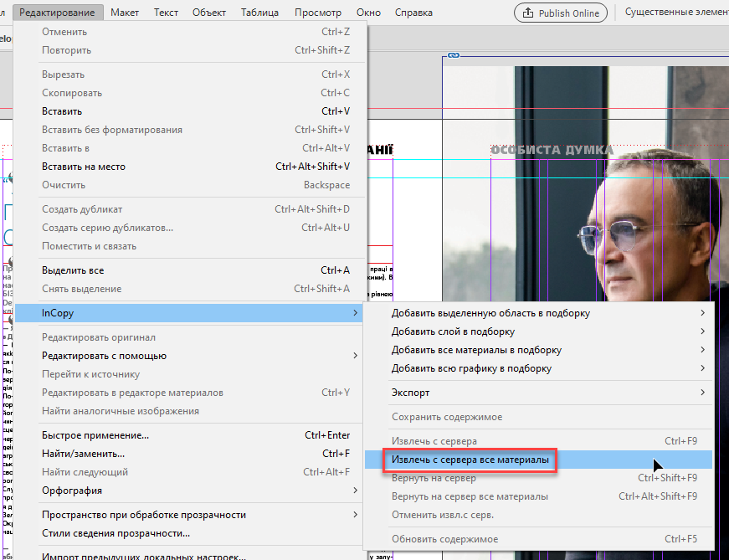Expand the Редактировать с помощью arrow
Viewport: 729px width, 560px height.
click(x=355, y=356)
